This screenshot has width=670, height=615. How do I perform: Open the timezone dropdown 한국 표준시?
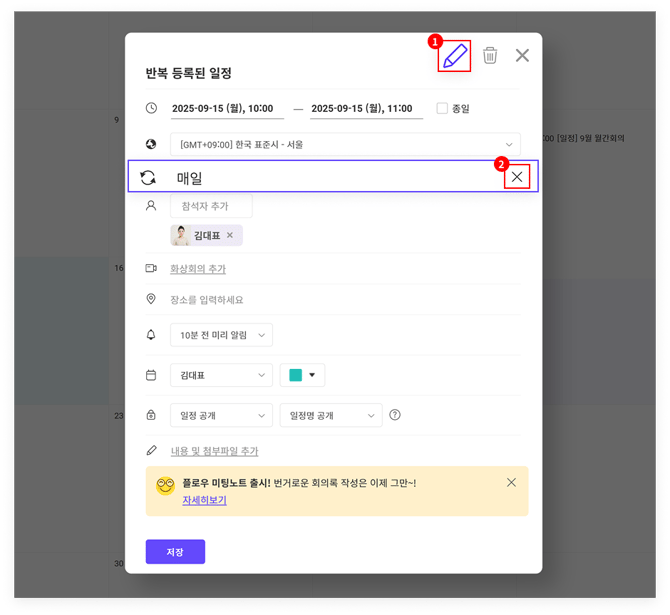pos(345,145)
